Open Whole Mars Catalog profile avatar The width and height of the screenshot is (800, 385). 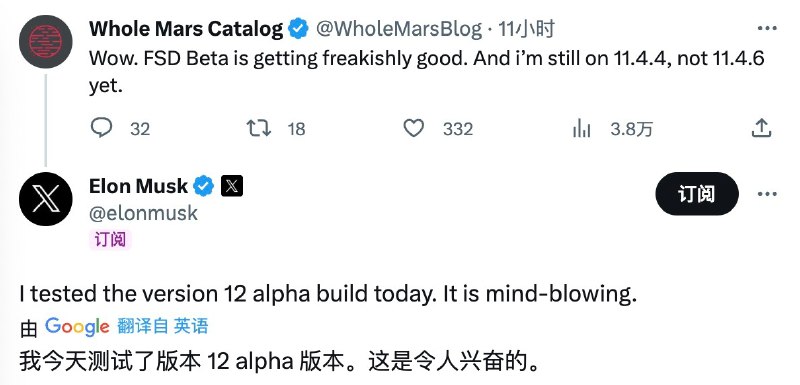[45, 42]
